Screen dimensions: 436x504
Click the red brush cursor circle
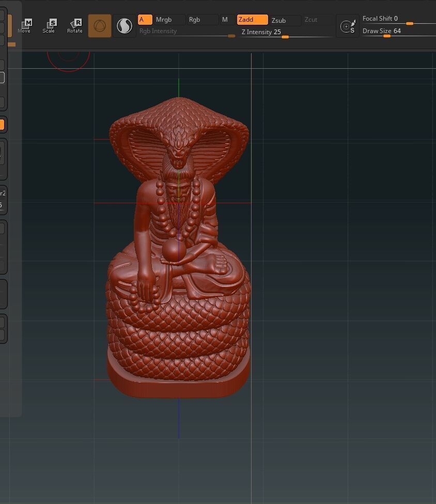tap(68, 61)
